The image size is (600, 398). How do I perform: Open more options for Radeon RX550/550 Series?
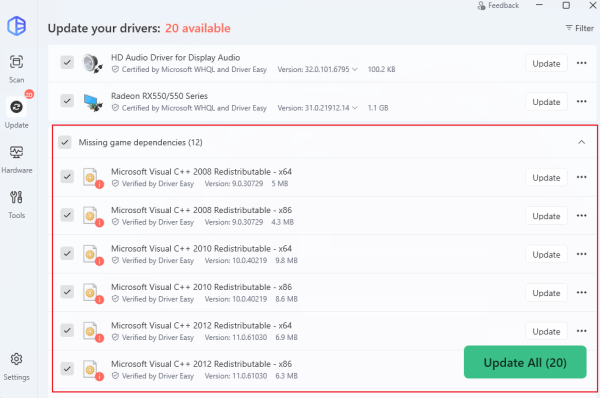point(581,101)
